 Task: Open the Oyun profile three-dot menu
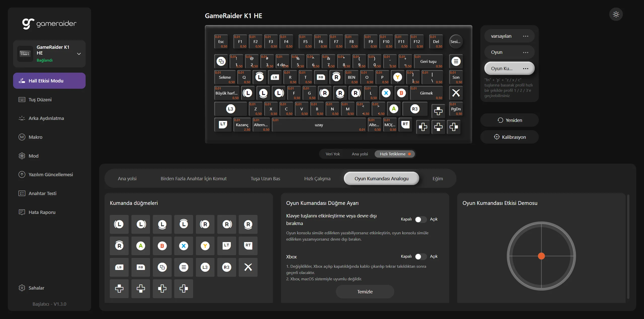click(x=525, y=52)
